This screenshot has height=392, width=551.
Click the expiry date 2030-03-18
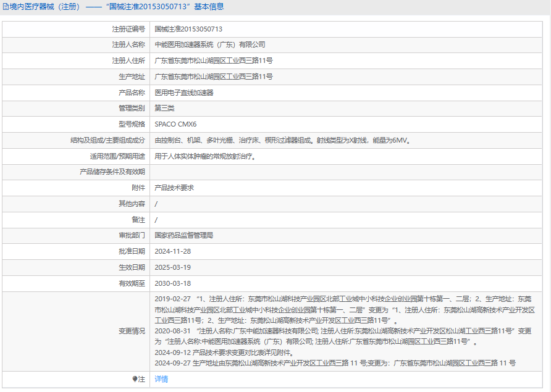point(172,283)
